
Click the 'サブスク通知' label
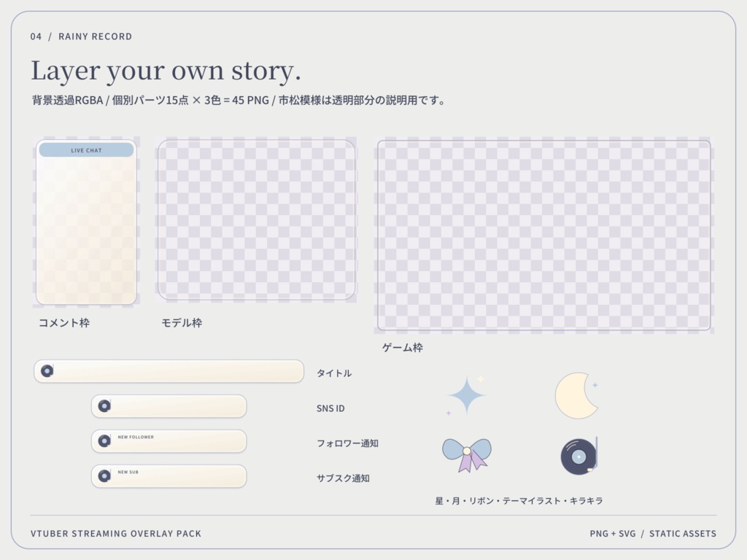point(344,478)
